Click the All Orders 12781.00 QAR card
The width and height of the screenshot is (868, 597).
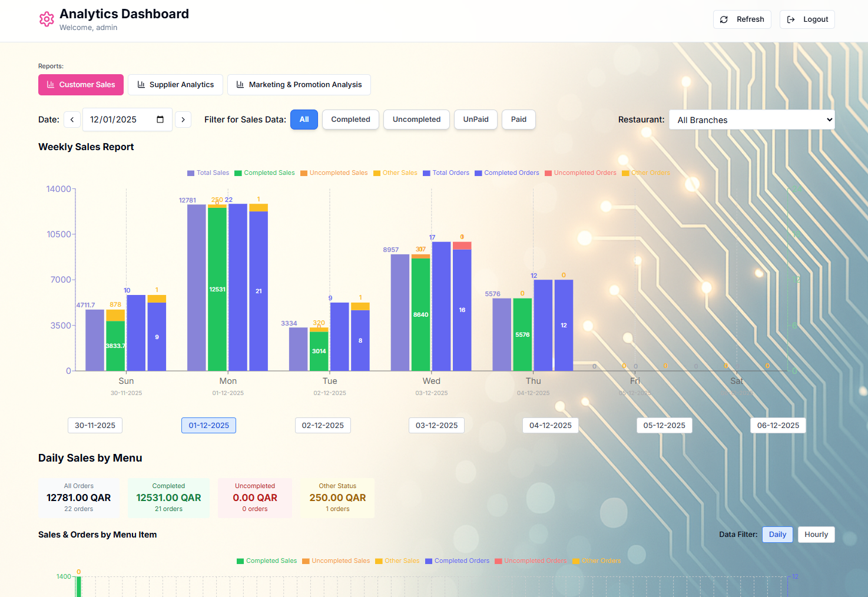[x=79, y=498]
